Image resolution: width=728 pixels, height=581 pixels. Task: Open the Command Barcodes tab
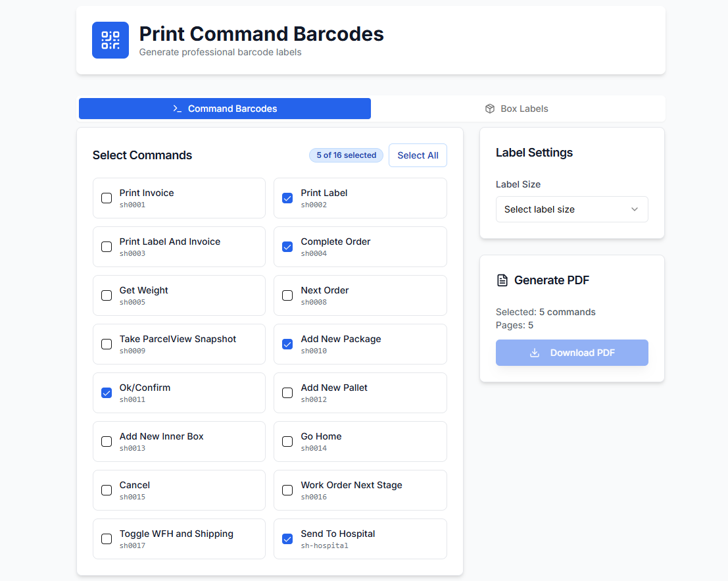(225, 109)
